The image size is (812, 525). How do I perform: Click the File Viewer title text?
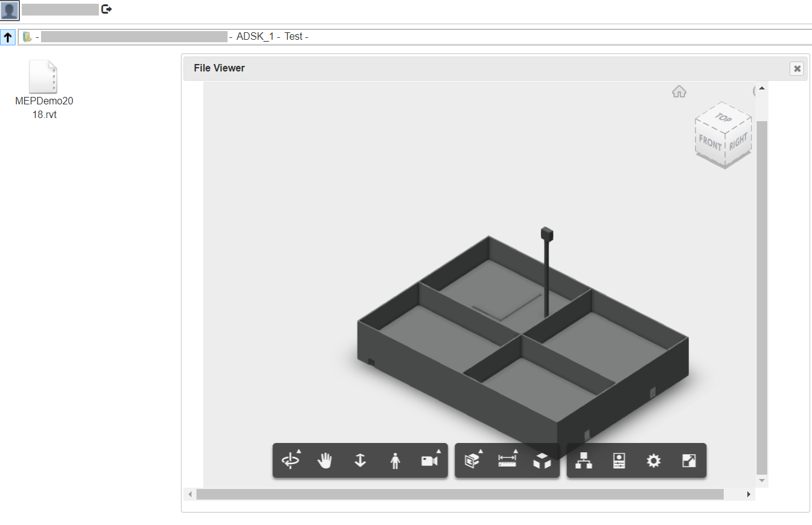(x=219, y=68)
